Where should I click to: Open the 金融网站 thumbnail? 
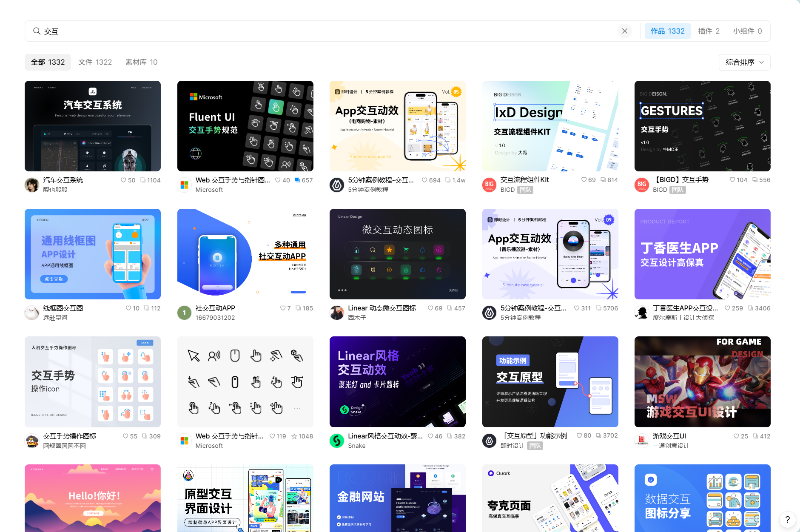tap(398, 498)
